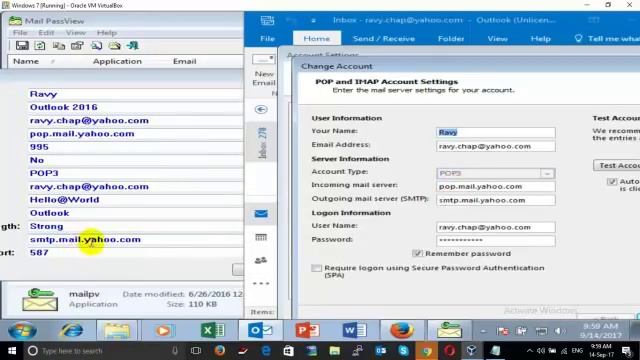
Task: Open the Edit menu in Mail PassView
Action: click(x=46, y=33)
